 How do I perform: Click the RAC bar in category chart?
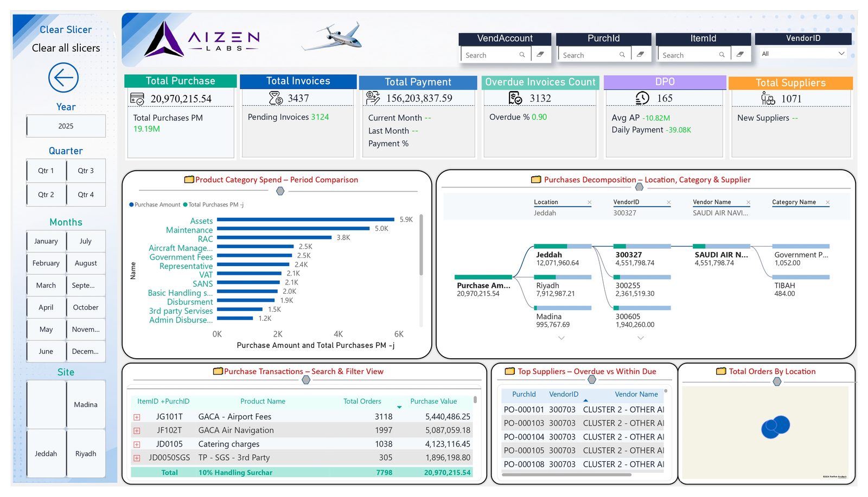tap(274, 237)
